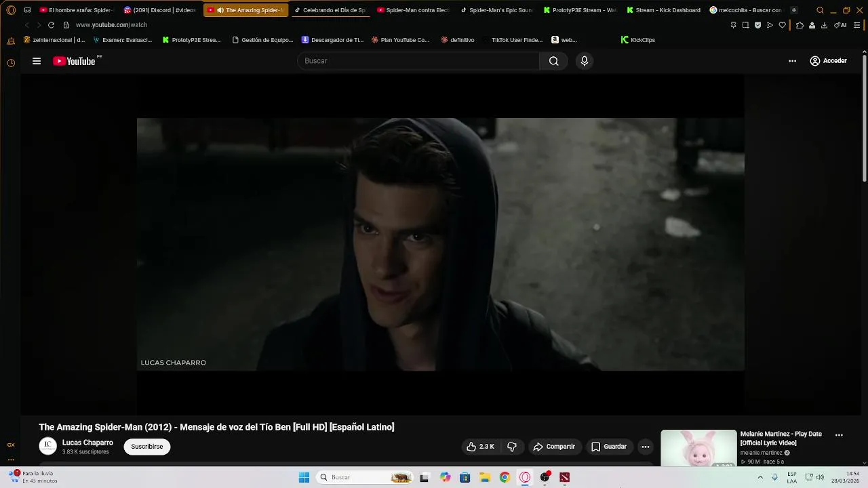Open a new tab with the plus button
The image size is (868, 488).
pos(794,10)
